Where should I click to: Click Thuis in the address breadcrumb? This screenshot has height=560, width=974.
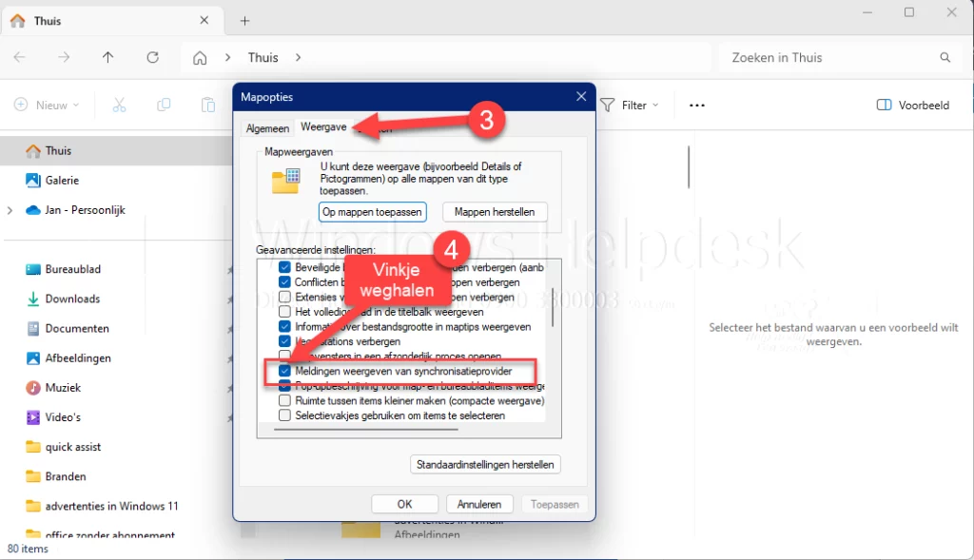263,57
